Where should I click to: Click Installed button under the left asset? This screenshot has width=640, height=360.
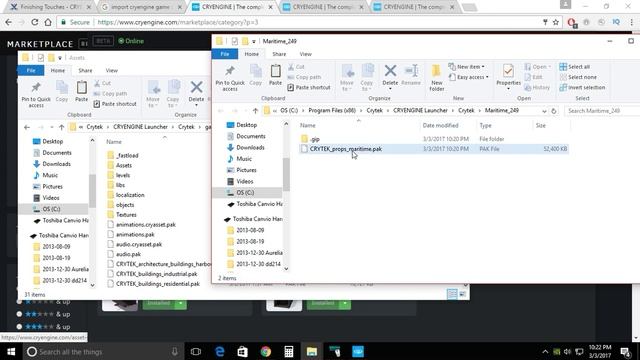pyautogui.click(x=159, y=303)
